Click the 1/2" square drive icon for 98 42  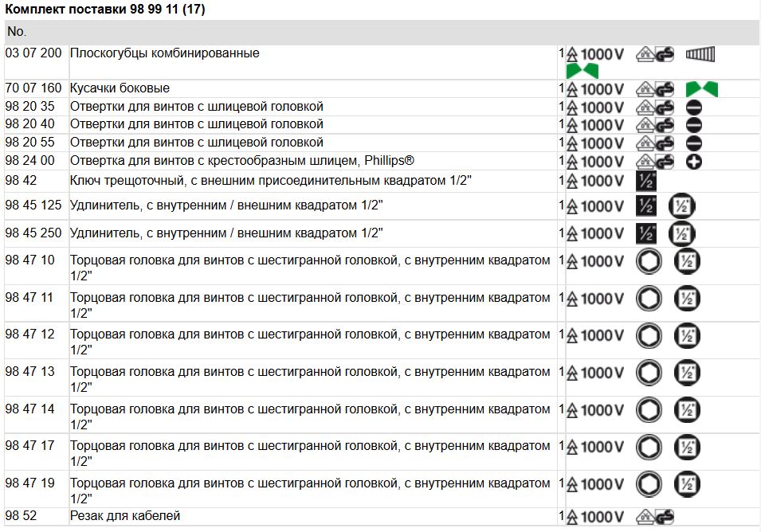(x=645, y=182)
